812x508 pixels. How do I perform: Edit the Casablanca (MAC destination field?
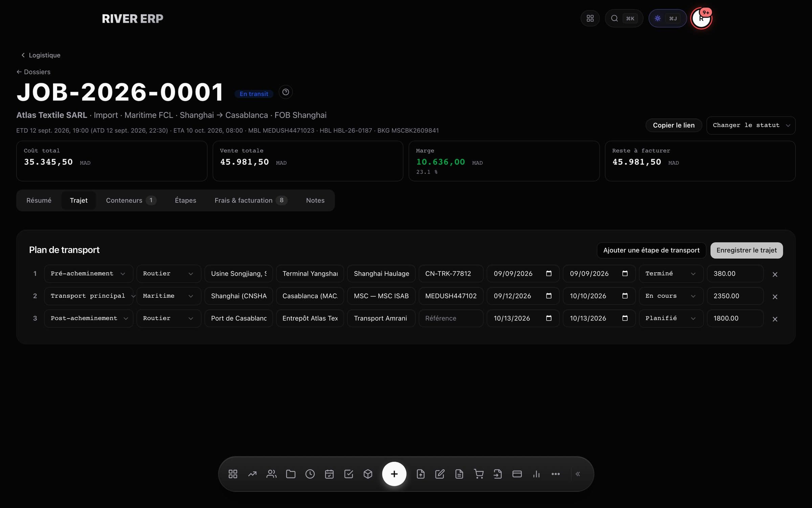coord(310,296)
